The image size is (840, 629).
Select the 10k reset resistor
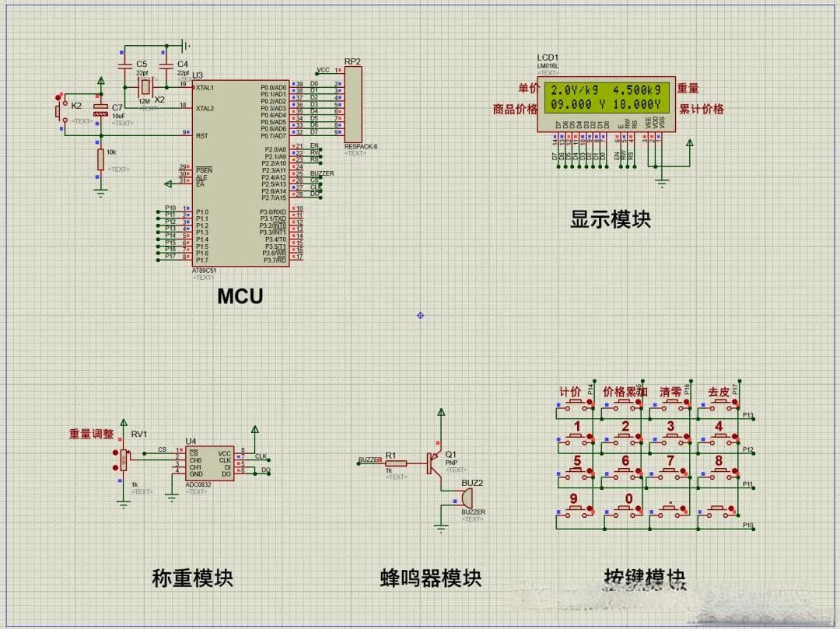(x=100, y=159)
